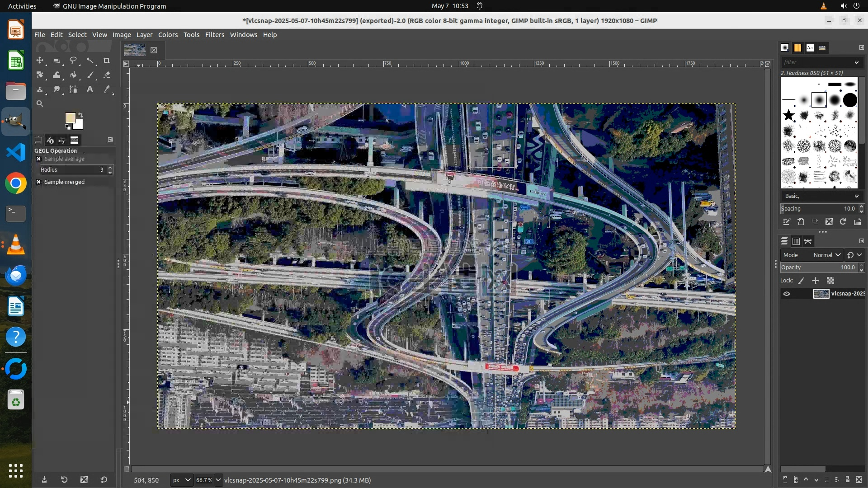Viewport: 868px width, 488px height.
Task: Open Visual Studio Code from the dock
Action: pyautogui.click(x=16, y=152)
